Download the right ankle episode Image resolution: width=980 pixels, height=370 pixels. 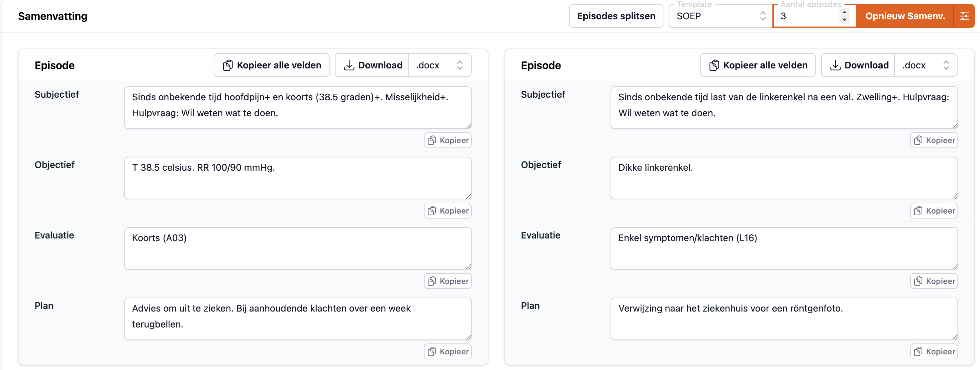(858, 65)
